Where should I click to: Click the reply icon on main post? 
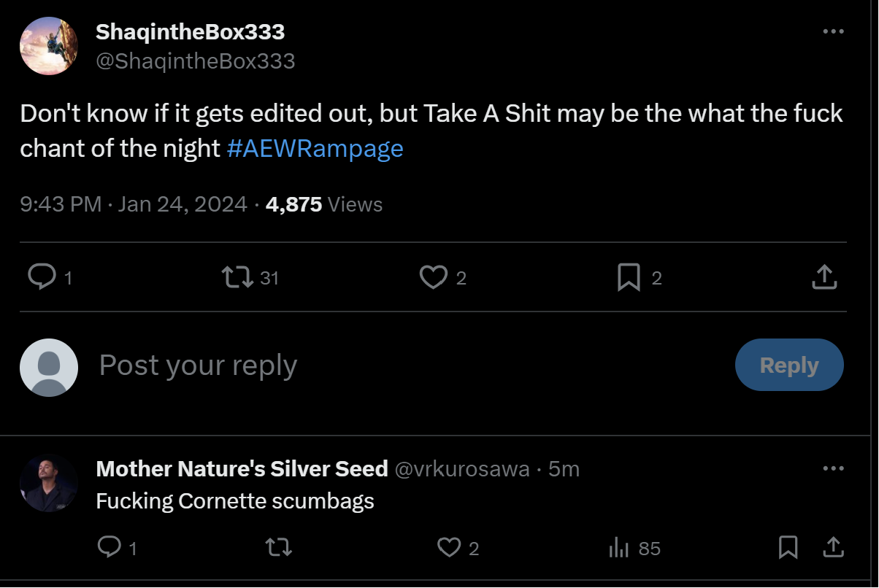pyautogui.click(x=42, y=277)
